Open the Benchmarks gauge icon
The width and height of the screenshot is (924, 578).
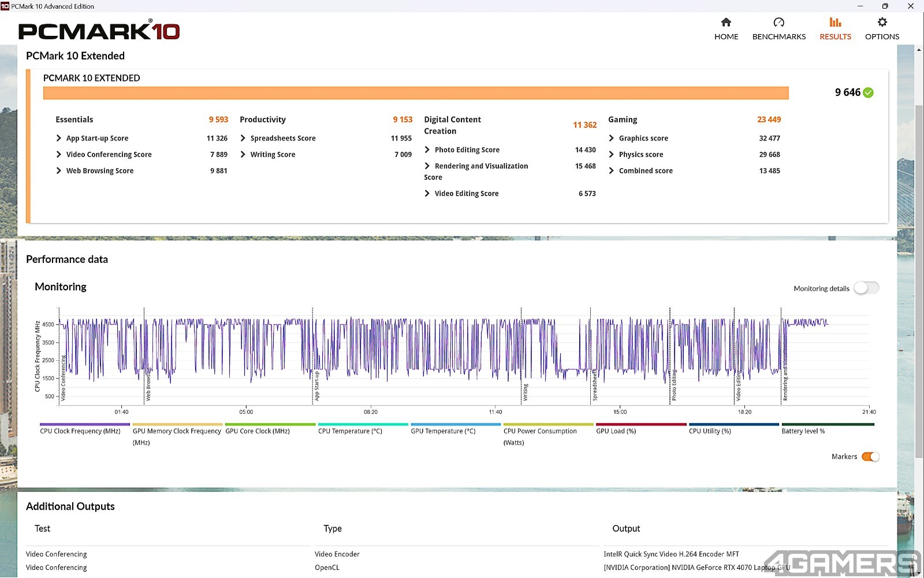click(x=778, y=22)
